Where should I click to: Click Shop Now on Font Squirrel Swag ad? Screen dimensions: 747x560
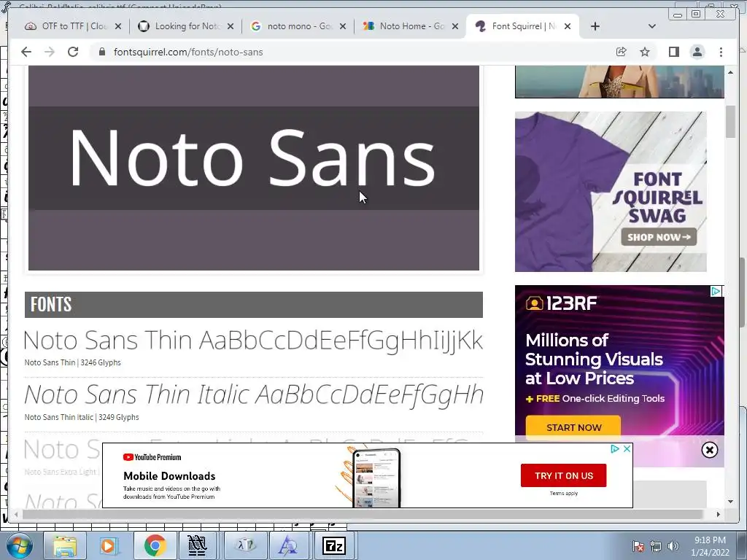click(659, 237)
